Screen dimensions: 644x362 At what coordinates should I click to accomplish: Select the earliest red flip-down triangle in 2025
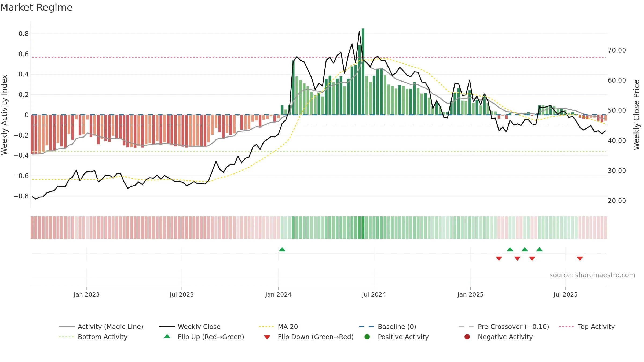tap(499, 258)
